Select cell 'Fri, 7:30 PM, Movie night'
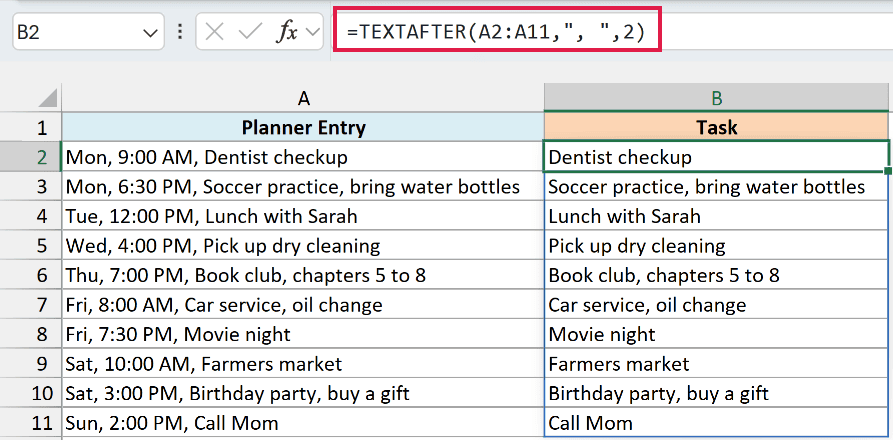Viewport: 893px width, 440px height. 303,334
